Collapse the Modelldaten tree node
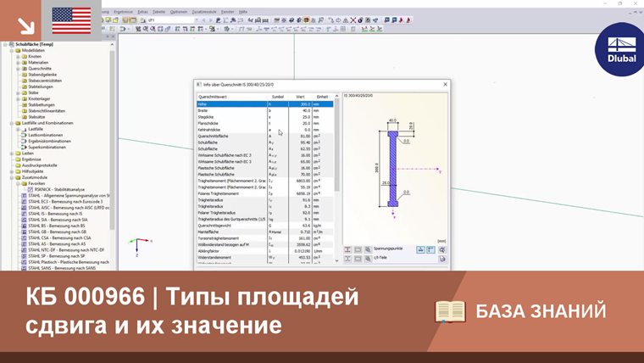 click(12, 50)
